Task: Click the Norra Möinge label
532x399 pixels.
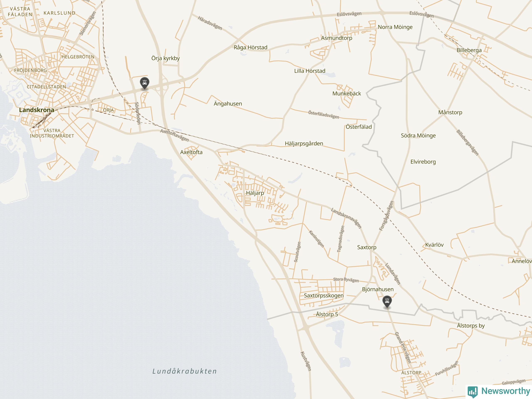Action: (395, 27)
